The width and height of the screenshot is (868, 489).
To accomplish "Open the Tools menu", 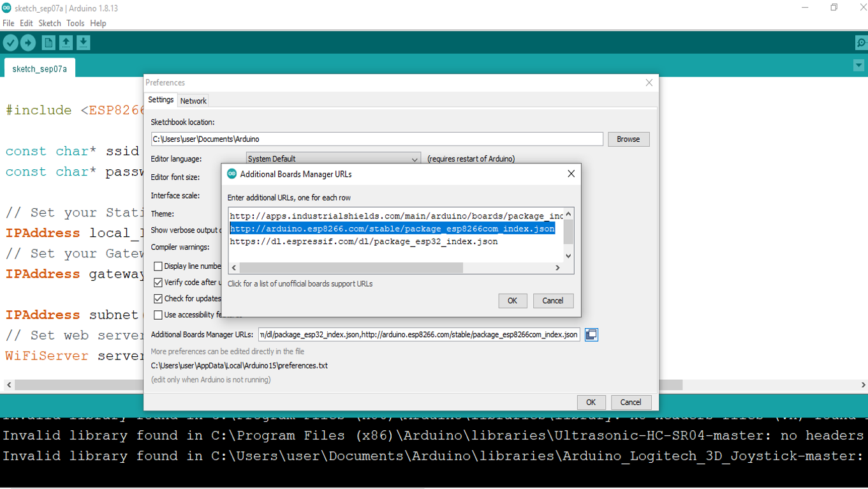I will coord(75,23).
